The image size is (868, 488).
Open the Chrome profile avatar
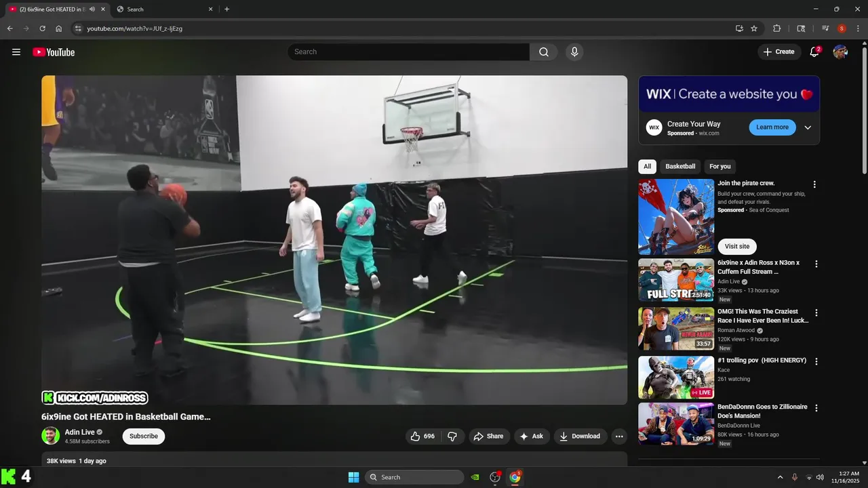click(842, 28)
